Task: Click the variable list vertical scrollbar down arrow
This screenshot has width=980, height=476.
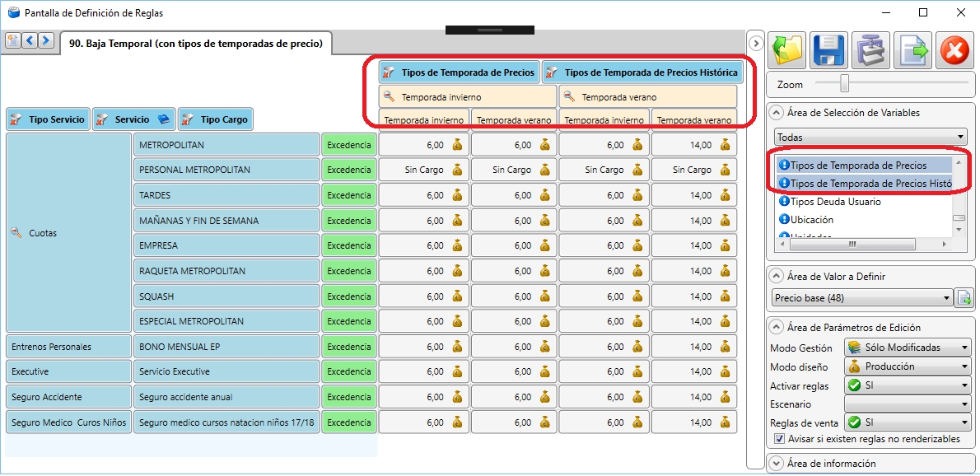Action: pos(958,230)
